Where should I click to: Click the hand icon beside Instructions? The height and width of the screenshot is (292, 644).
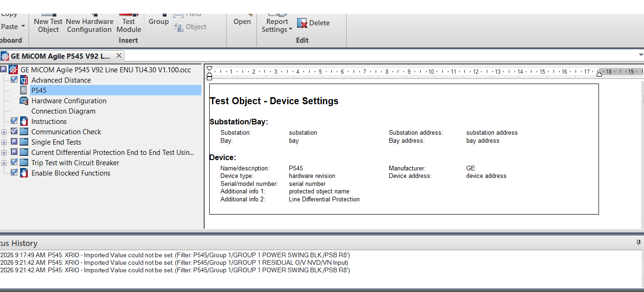[23, 121]
